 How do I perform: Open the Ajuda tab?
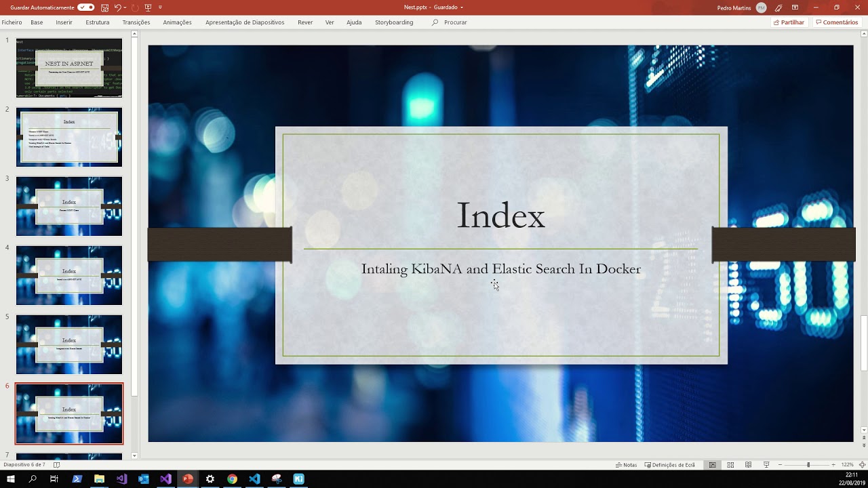pos(354,22)
